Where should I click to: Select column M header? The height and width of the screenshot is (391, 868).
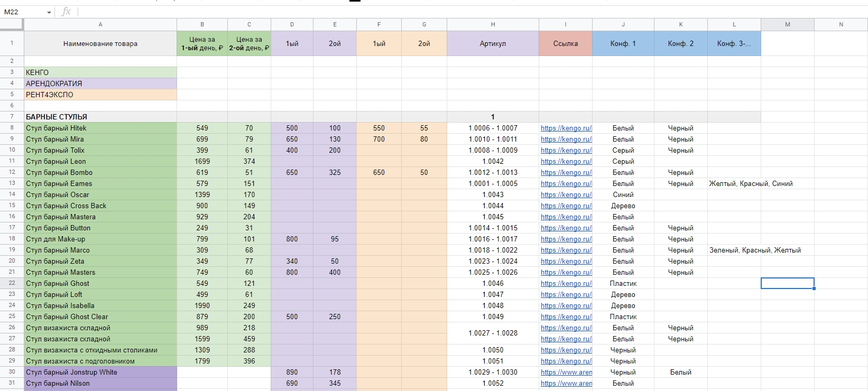pos(787,24)
